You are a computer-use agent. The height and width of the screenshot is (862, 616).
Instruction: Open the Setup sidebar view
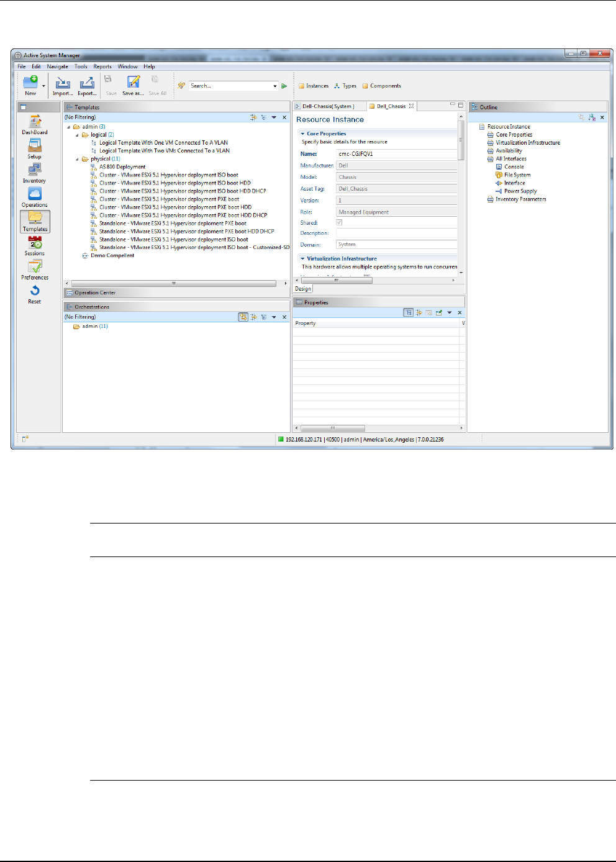[35, 149]
